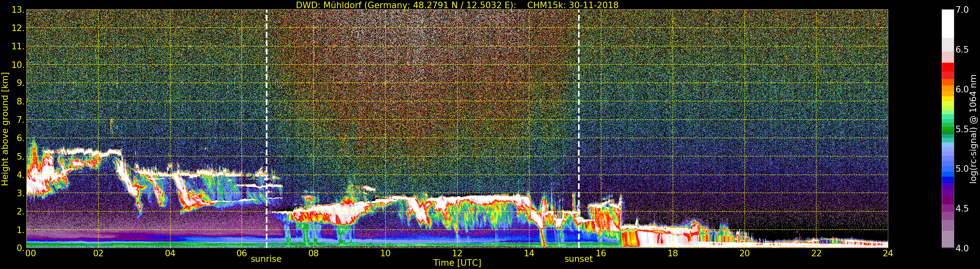
Task: Click the time axis tick '22'
Action: [x=816, y=253]
